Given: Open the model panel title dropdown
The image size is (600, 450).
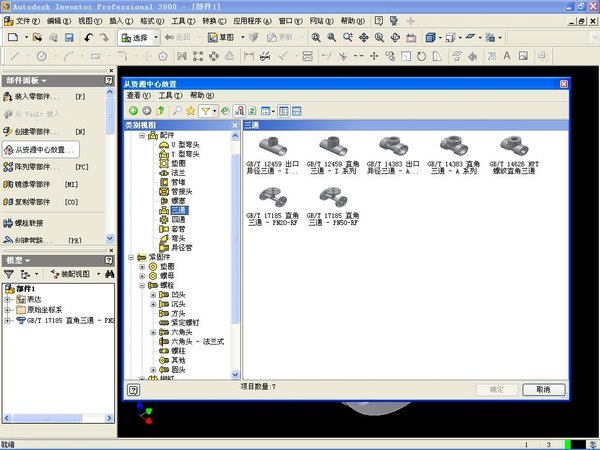Looking at the screenshot, I should tap(28, 261).
